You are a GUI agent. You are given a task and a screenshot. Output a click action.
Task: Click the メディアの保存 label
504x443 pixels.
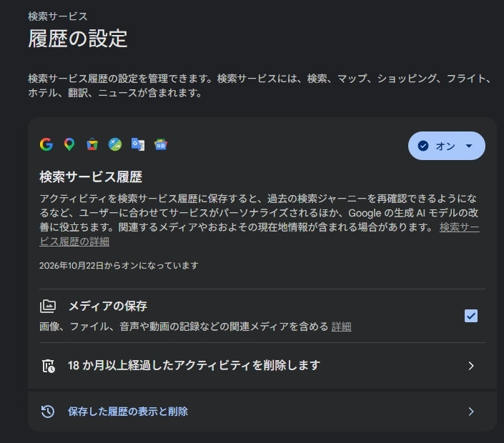pyautogui.click(x=108, y=306)
